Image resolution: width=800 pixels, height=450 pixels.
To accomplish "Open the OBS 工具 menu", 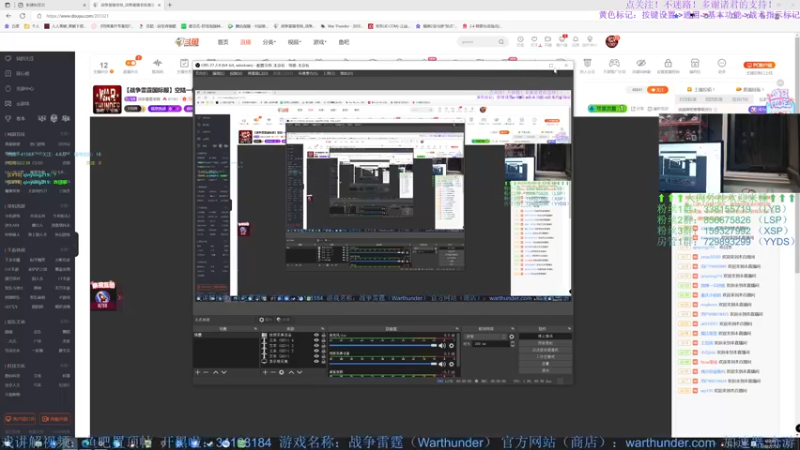I will tap(330, 73).
